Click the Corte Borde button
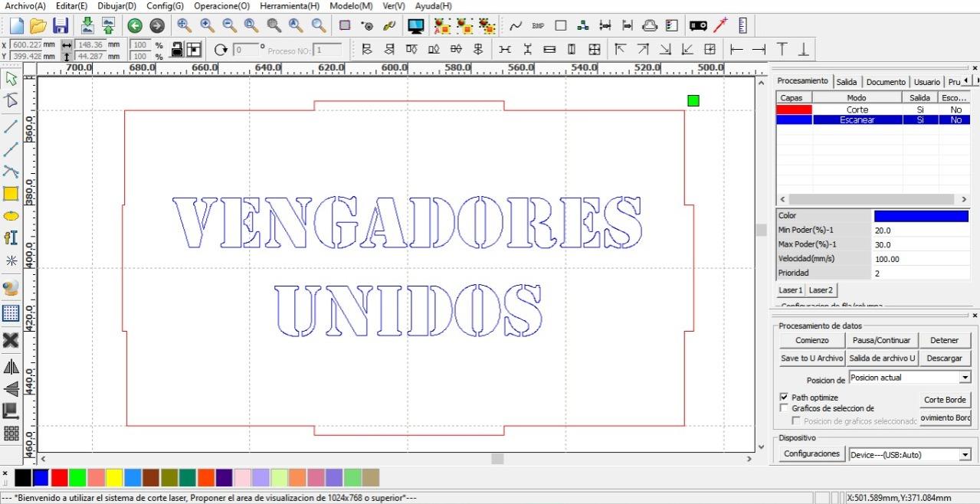Screen dimensions: 980x504 point(945,400)
